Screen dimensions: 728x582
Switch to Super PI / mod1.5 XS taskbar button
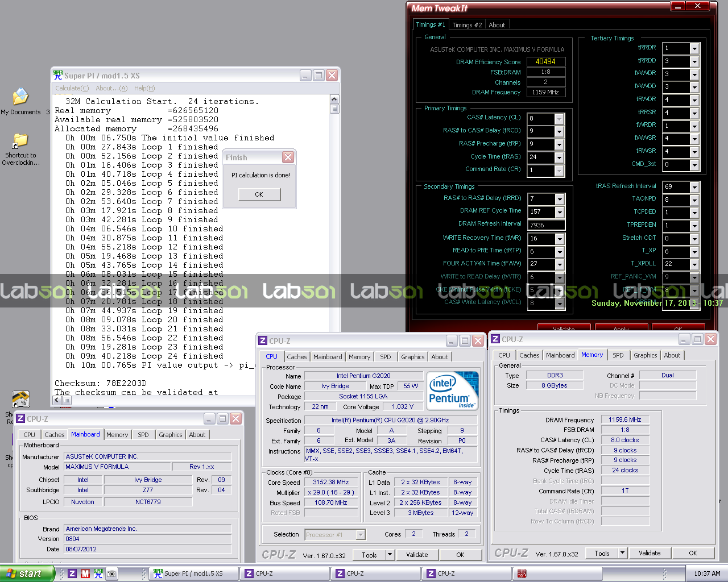tap(192, 573)
